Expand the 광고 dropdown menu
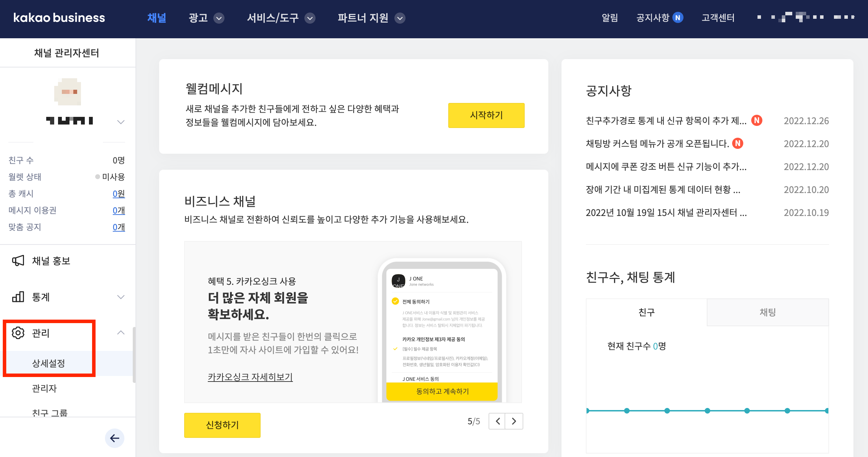Image resolution: width=868 pixels, height=457 pixels. [x=219, y=18]
